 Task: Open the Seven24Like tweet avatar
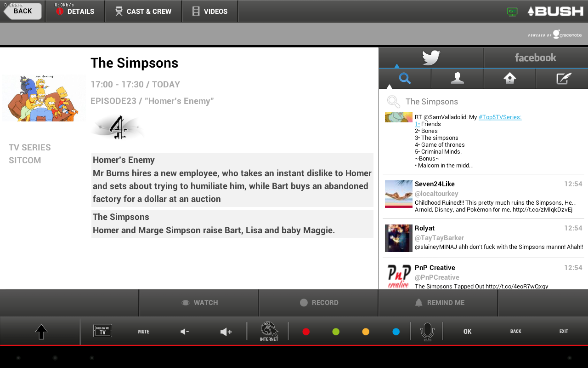(x=399, y=194)
